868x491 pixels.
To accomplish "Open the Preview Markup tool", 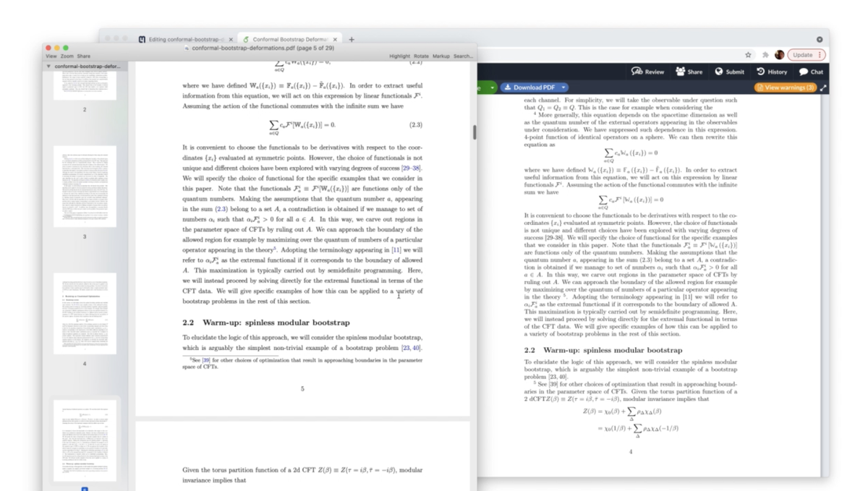I will (441, 56).
